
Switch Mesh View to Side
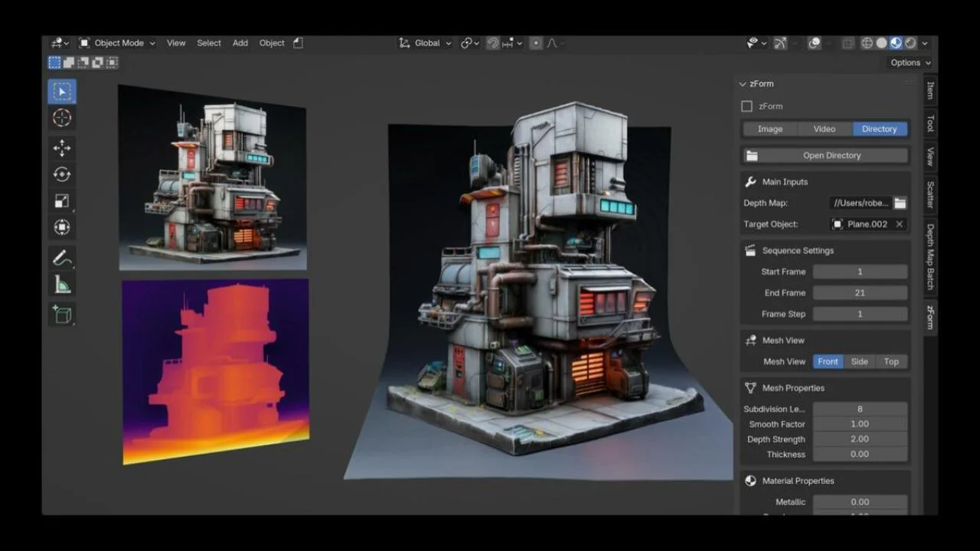859,361
